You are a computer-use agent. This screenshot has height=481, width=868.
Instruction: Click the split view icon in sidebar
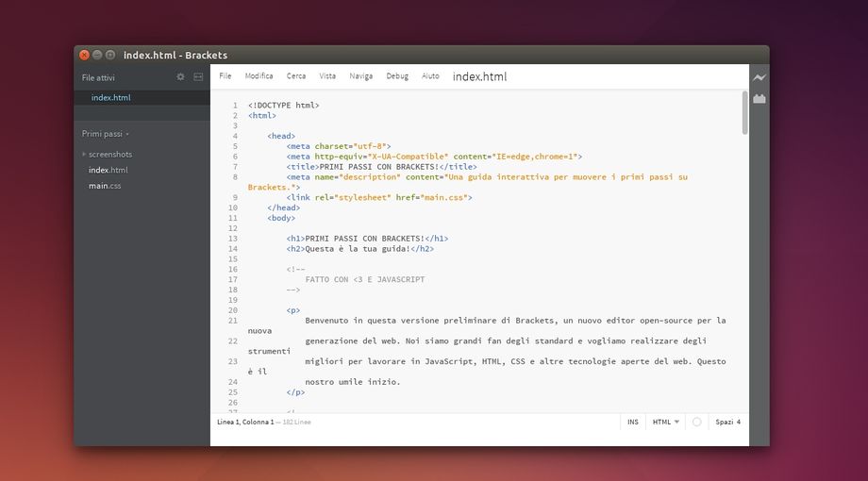tap(198, 77)
